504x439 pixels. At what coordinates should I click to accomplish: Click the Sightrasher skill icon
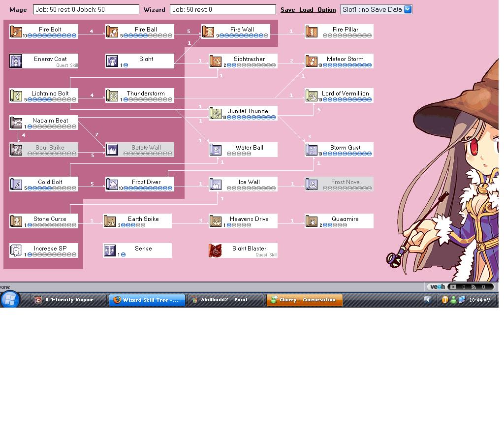click(x=216, y=61)
